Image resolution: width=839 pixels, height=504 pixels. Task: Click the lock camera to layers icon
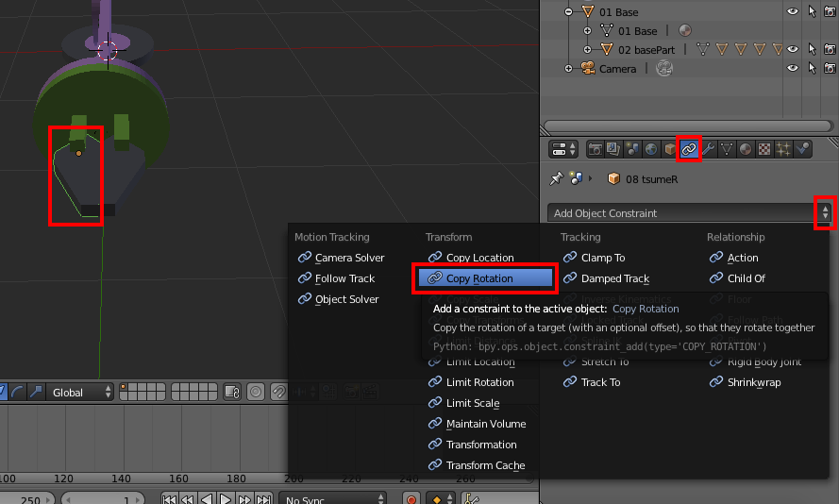(232, 393)
